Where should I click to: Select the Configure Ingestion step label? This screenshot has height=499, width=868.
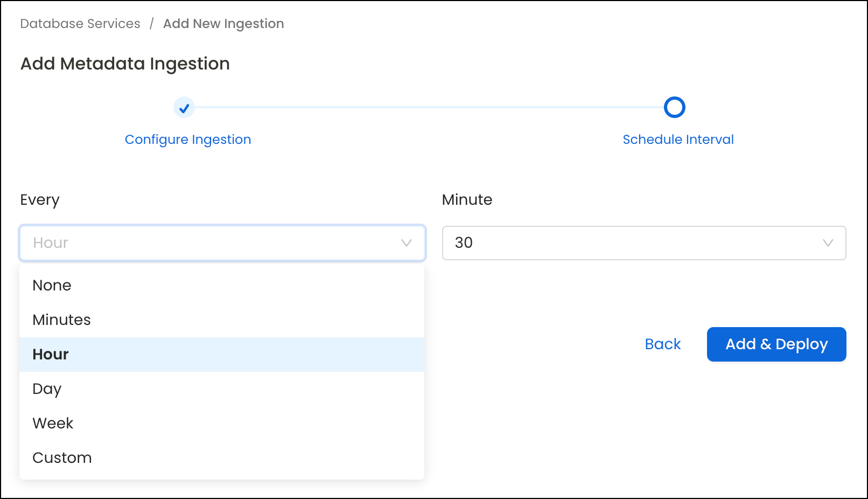coord(188,139)
